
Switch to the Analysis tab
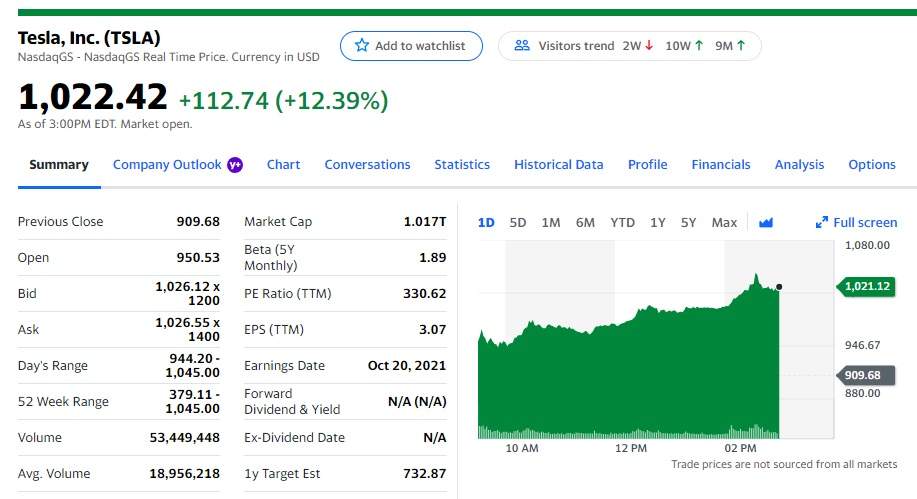tap(799, 164)
